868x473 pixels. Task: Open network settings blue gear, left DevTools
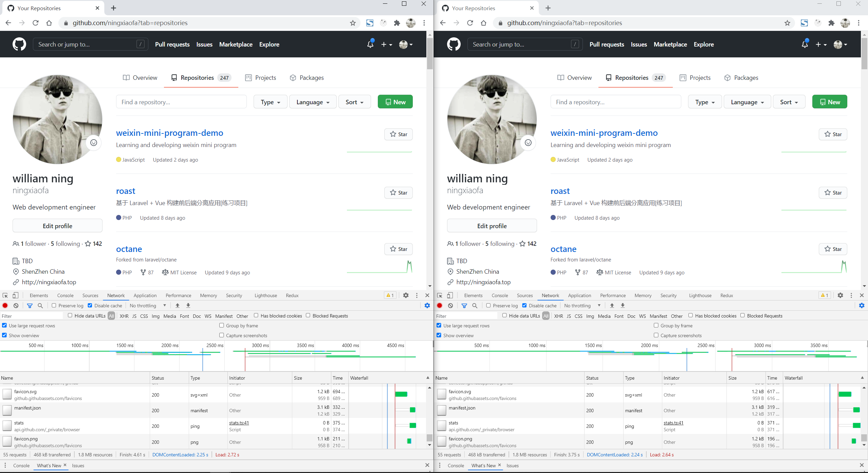coord(427,306)
